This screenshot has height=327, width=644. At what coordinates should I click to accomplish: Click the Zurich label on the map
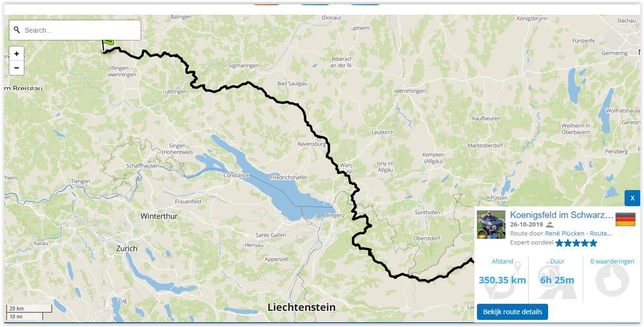click(x=127, y=248)
